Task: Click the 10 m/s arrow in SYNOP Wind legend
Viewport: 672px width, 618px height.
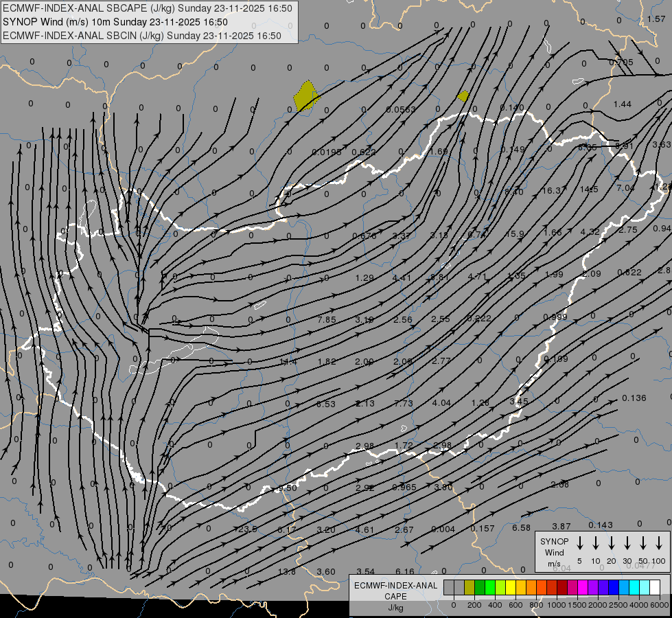Action: [x=596, y=543]
